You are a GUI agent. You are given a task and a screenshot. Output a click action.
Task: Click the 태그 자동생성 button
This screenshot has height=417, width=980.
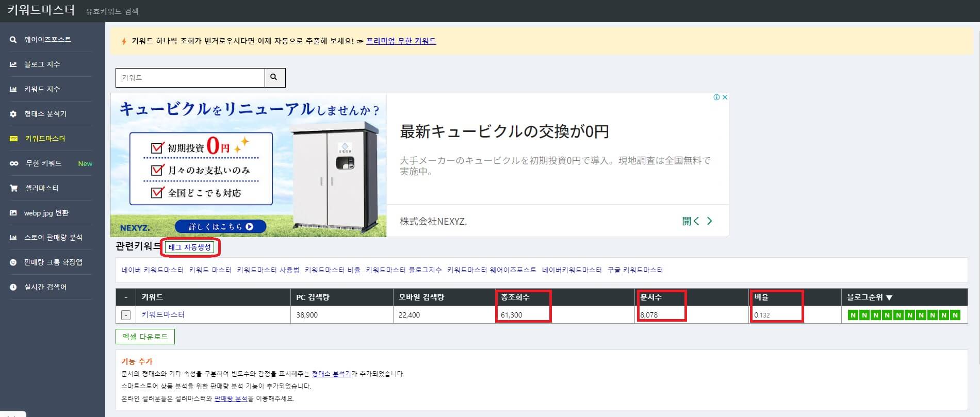click(190, 247)
